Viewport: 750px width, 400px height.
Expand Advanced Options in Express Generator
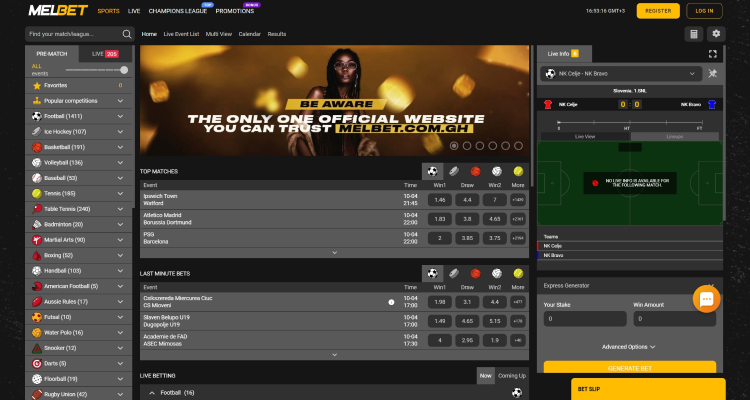[x=629, y=347]
